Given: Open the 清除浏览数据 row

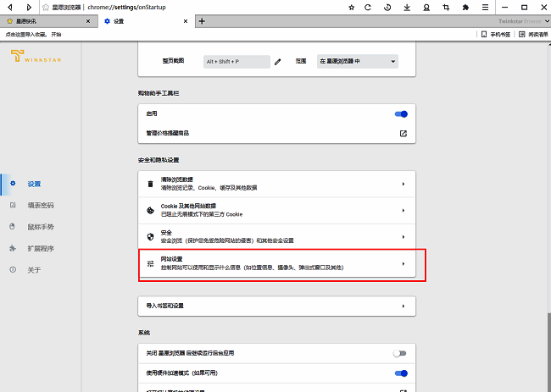Looking at the screenshot, I should pos(276,184).
